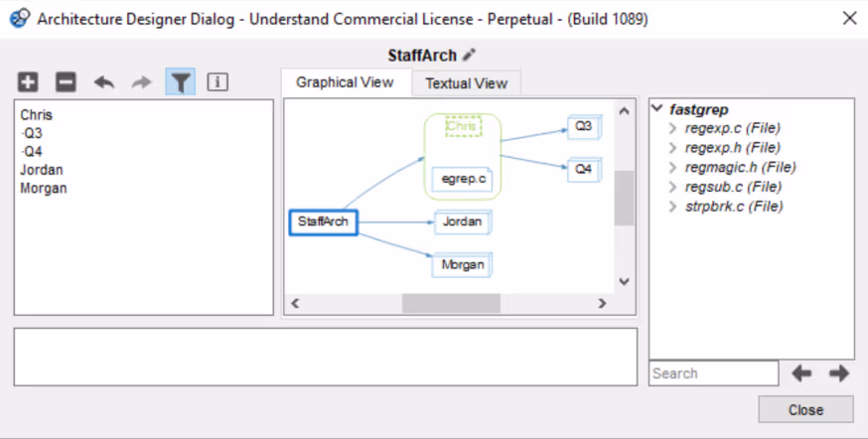Click the horizontal scrollbar thumb of graph
Screen dimensions: 868x439
[451, 303]
